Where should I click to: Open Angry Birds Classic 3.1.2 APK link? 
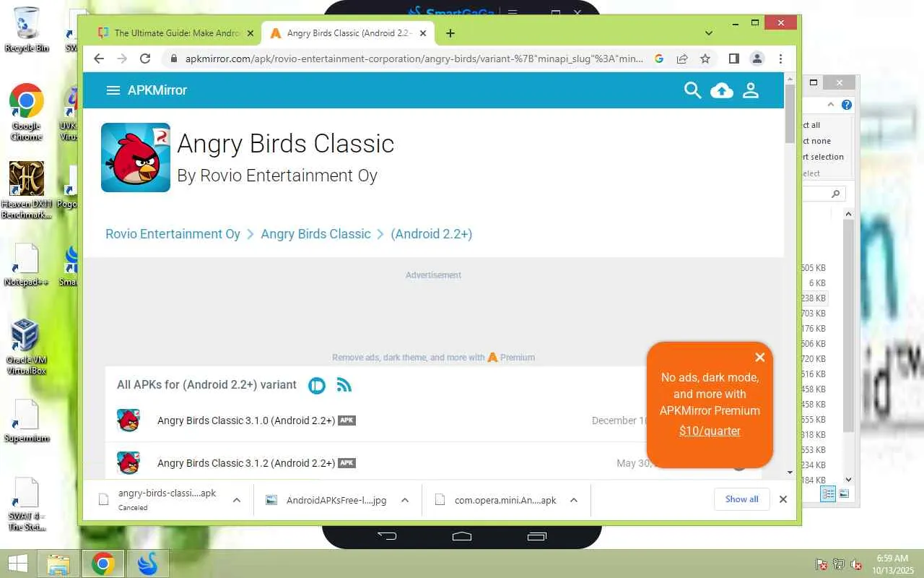(246, 463)
